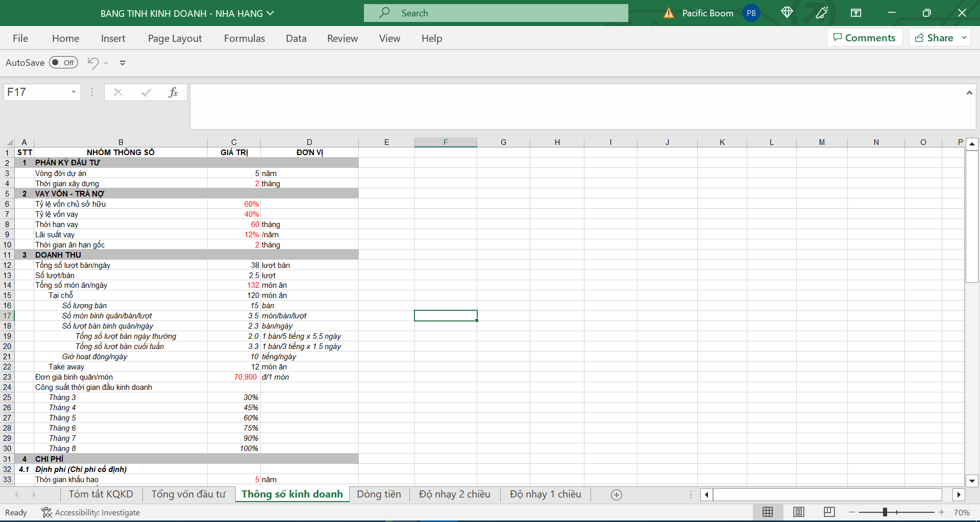Click the pen Coming Soon icon
The width and height of the screenshot is (980, 522).
[x=821, y=13]
